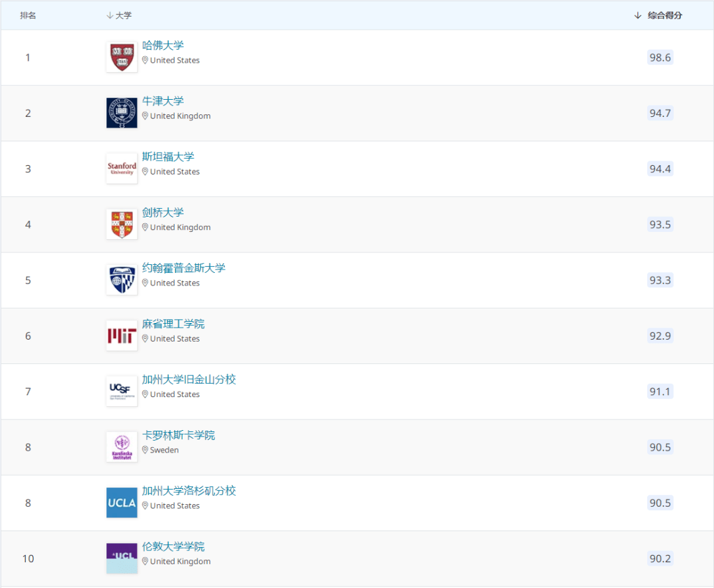Click the location pin under 牛津大学
The width and height of the screenshot is (714, 588).
click(145, 116)
